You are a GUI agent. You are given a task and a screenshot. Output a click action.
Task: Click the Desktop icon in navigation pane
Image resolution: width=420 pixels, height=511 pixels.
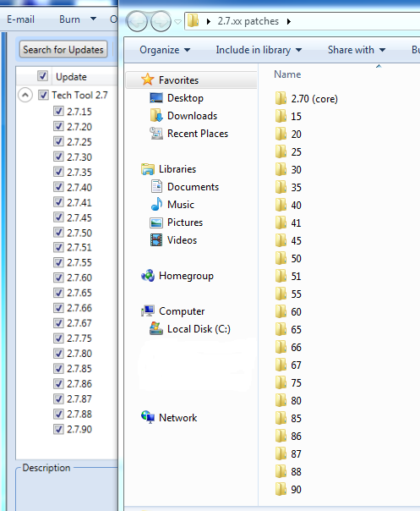coord(156,98)
